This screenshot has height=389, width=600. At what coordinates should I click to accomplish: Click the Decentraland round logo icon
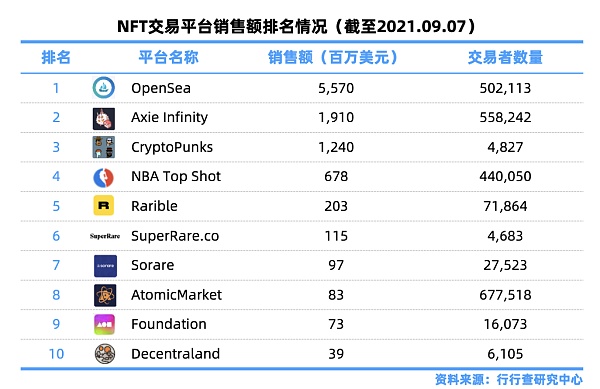(105, 354)
